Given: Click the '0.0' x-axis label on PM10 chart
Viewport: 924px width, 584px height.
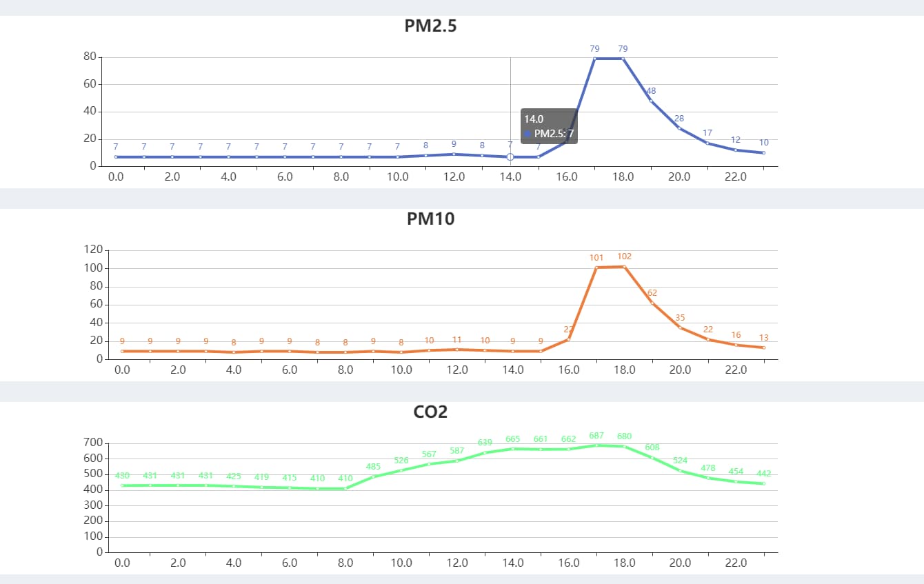Looking at the screenshot, I should click(x=122, y=370).
